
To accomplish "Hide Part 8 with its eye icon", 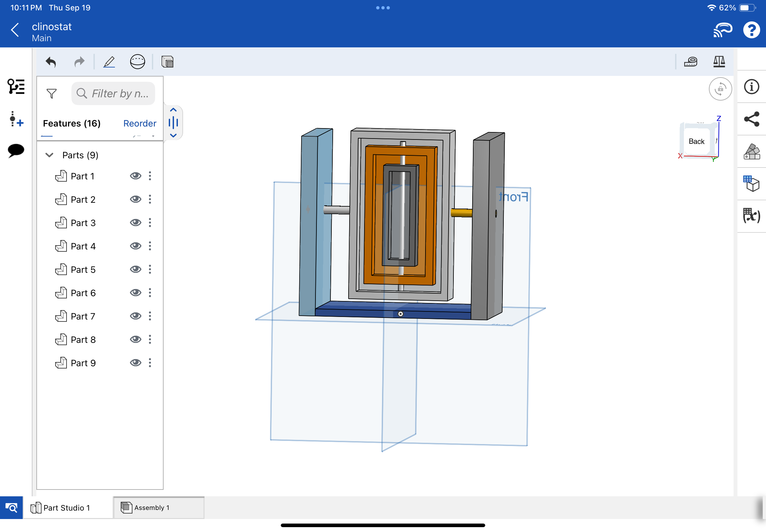I will tap(135, 339).
